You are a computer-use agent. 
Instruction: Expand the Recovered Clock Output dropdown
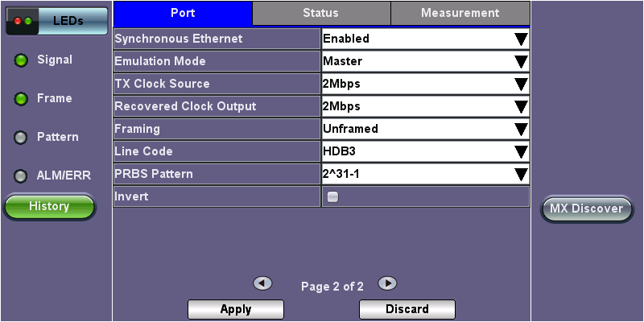[x=425, y=106]
